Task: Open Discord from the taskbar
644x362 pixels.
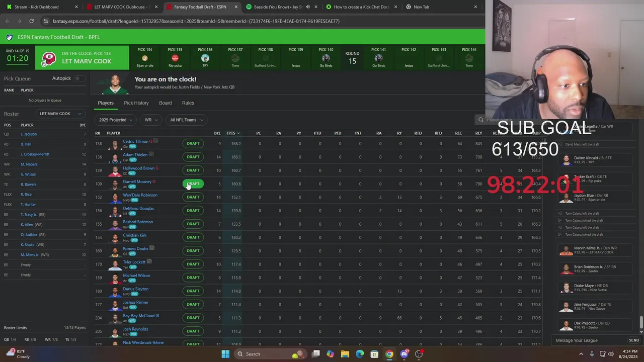Action: [x=404, y=354]
